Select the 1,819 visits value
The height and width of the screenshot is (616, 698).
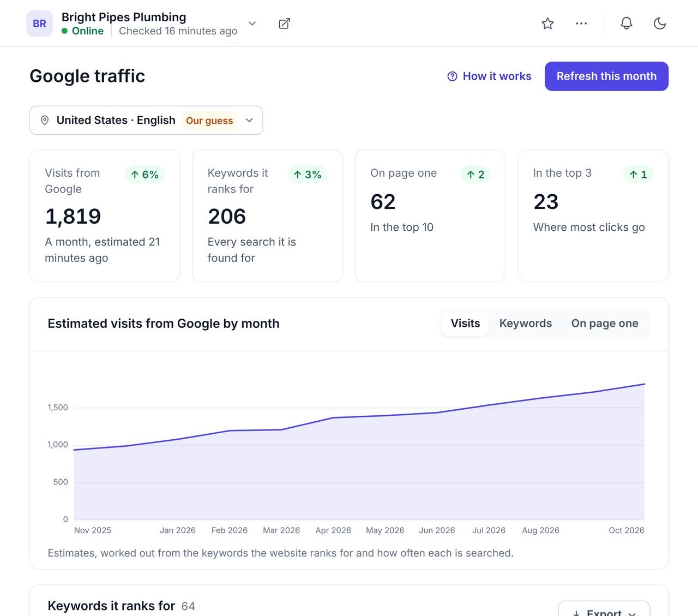tap(73, 217)
